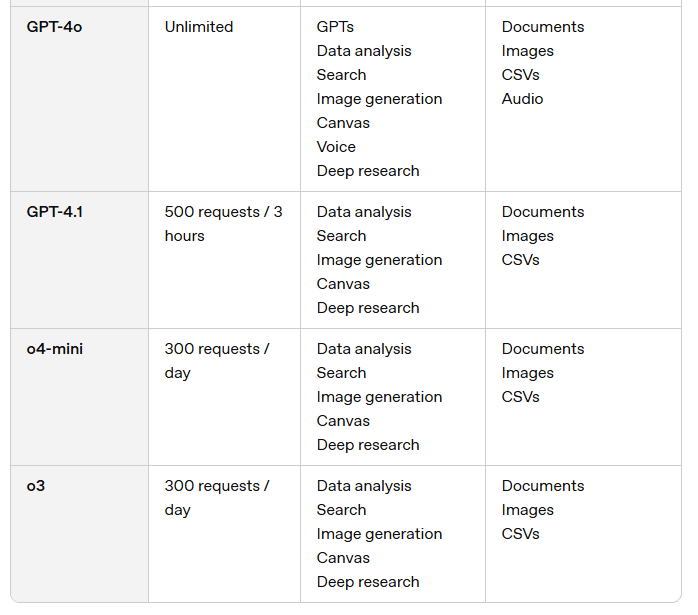Click the GPT-4.1 row header

tap(55, 212)
